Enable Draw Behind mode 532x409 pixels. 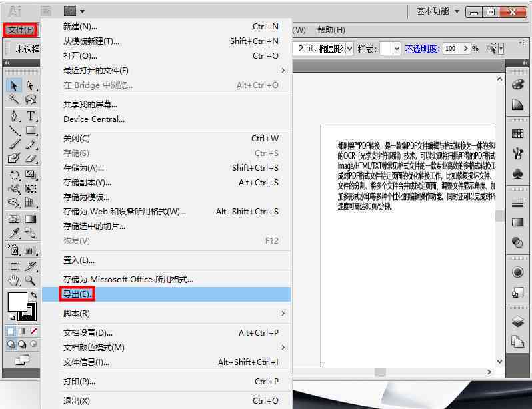click(x=23, y=344)
